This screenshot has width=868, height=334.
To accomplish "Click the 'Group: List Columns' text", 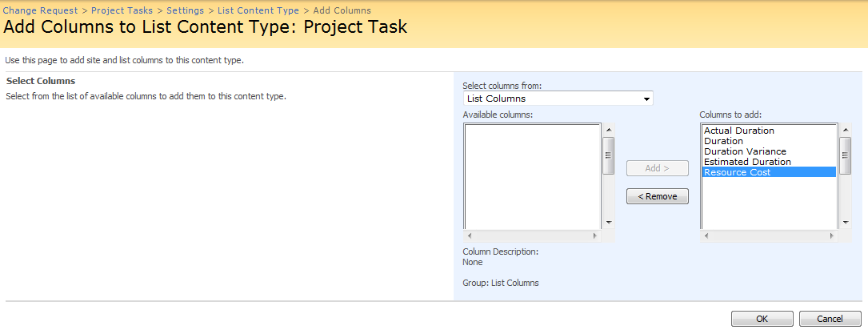I will click(501, 283).
